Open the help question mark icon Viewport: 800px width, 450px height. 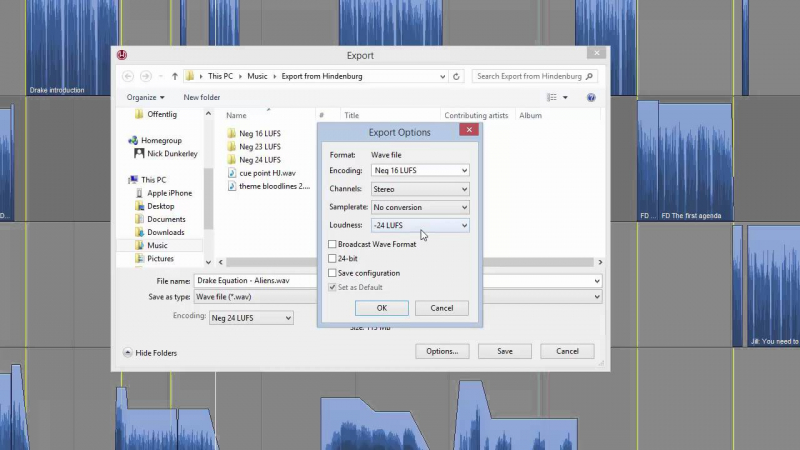(x=591, y=97)
